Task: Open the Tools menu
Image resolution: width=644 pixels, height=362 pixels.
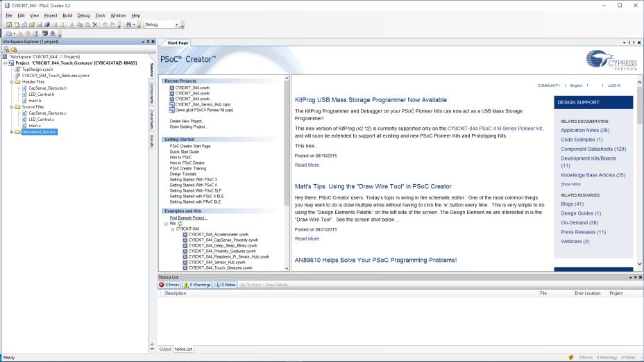Action: (x=100, y=15)
